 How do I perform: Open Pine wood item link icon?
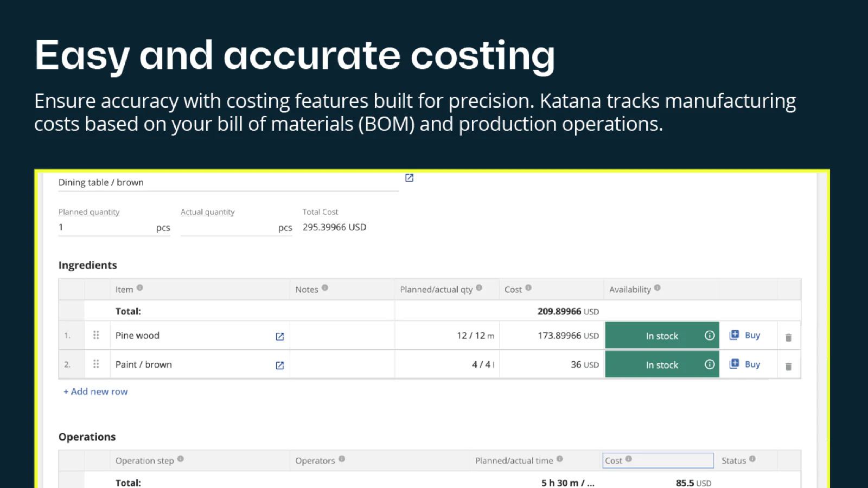click(280, 337)
